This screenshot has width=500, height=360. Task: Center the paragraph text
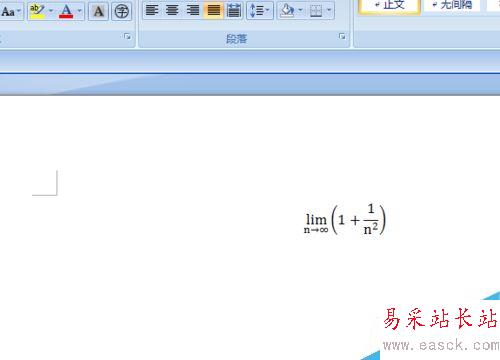click(x=172, y=10)
